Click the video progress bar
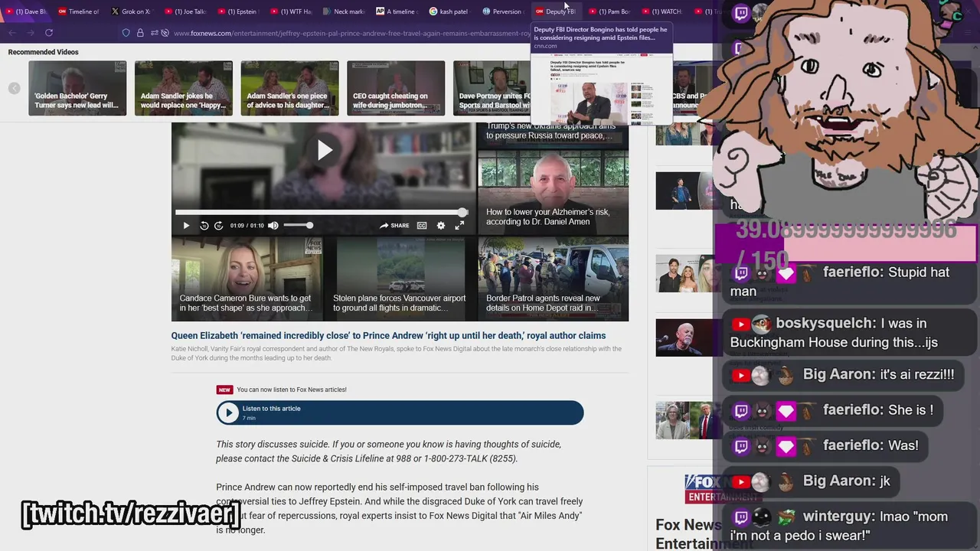The height and width of the screenshot is (551, 980). [x=321, y=212]
